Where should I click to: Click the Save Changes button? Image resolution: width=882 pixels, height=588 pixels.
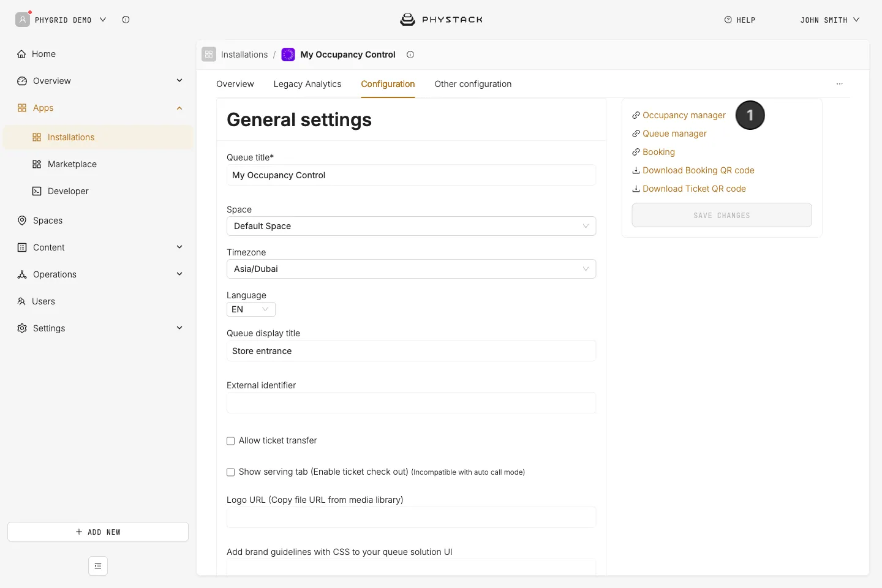(722, 215)
